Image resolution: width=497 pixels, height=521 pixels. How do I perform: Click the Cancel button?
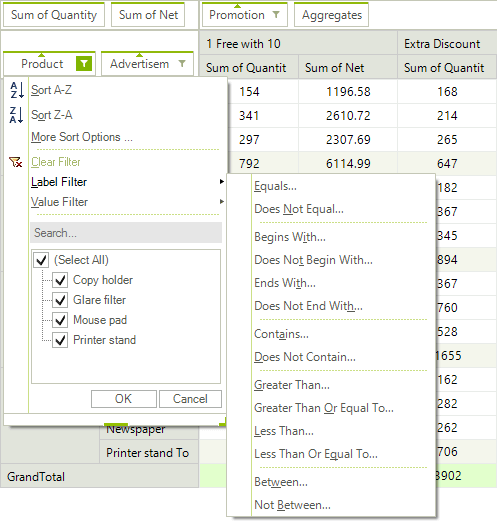[x=190, y=399]
